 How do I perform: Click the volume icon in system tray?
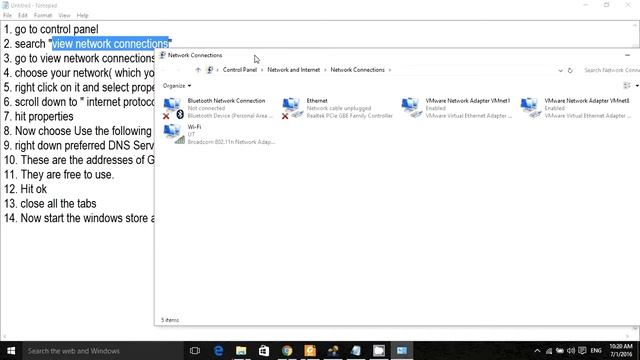[x=571, y=351]
